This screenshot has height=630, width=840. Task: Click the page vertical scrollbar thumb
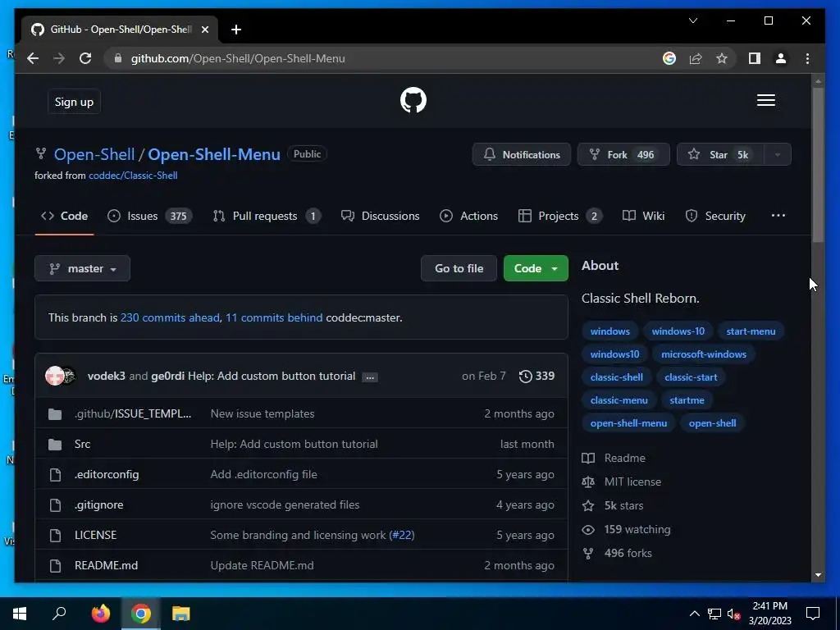click(818, 164)
